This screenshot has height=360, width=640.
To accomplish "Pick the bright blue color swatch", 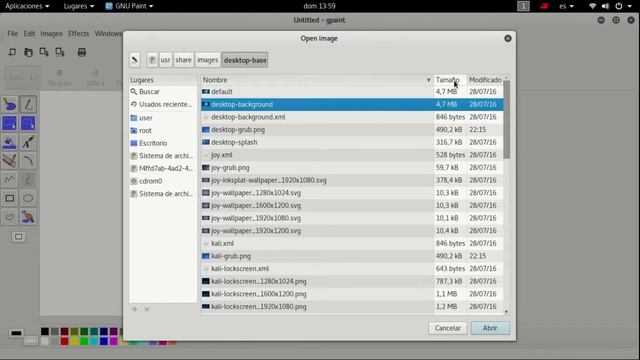I will point(104,341).
